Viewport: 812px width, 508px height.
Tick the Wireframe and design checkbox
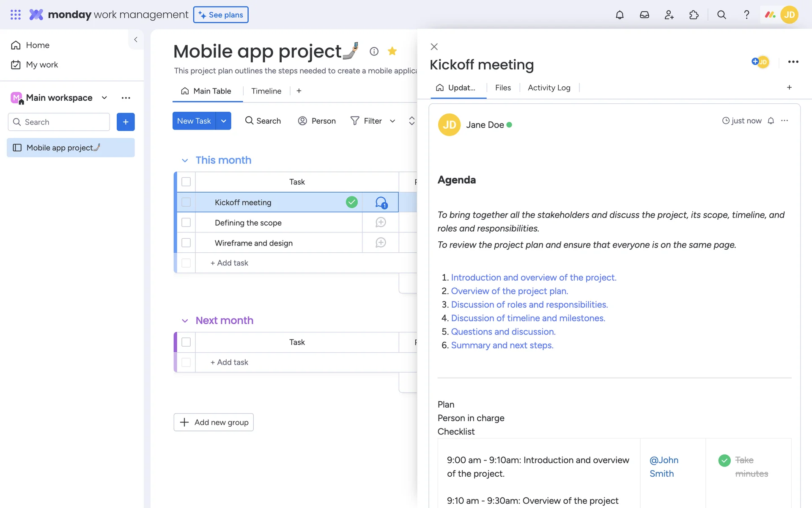click(186, 243)
